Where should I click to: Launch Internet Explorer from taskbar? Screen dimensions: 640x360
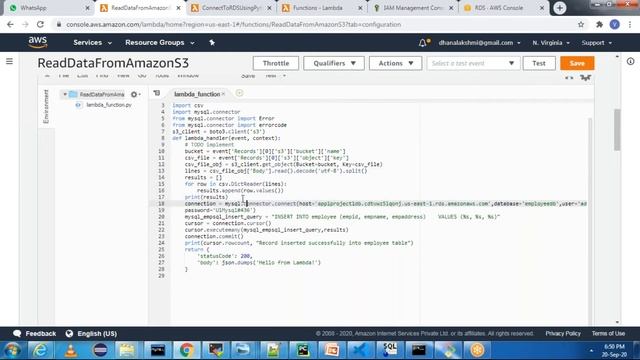pyautogui.click(x=40, y=350)
